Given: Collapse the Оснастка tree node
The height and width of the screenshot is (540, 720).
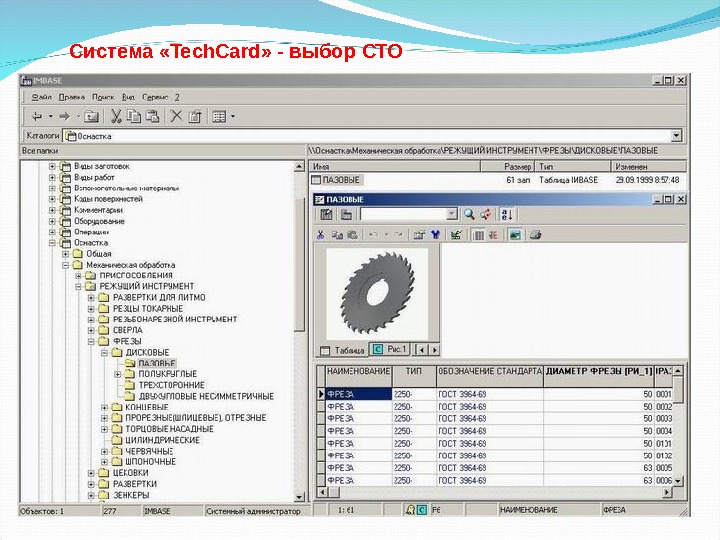Looking at the screenshot, I should 52,243.
